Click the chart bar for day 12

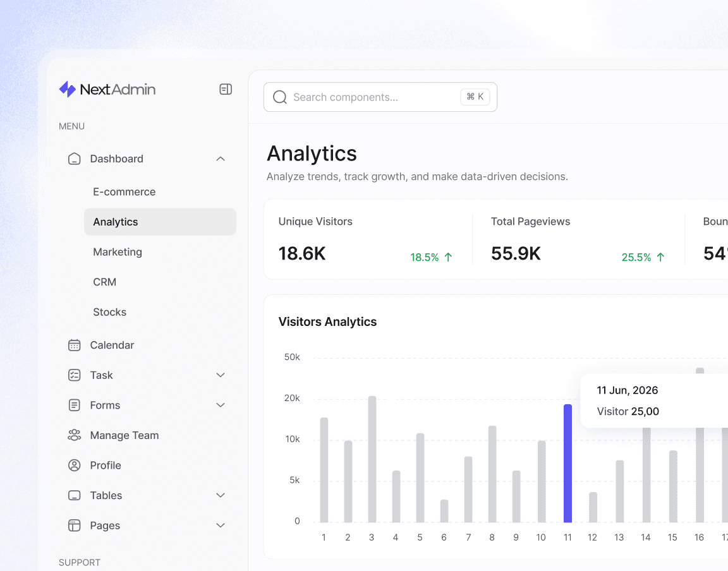tap(593, 507)
